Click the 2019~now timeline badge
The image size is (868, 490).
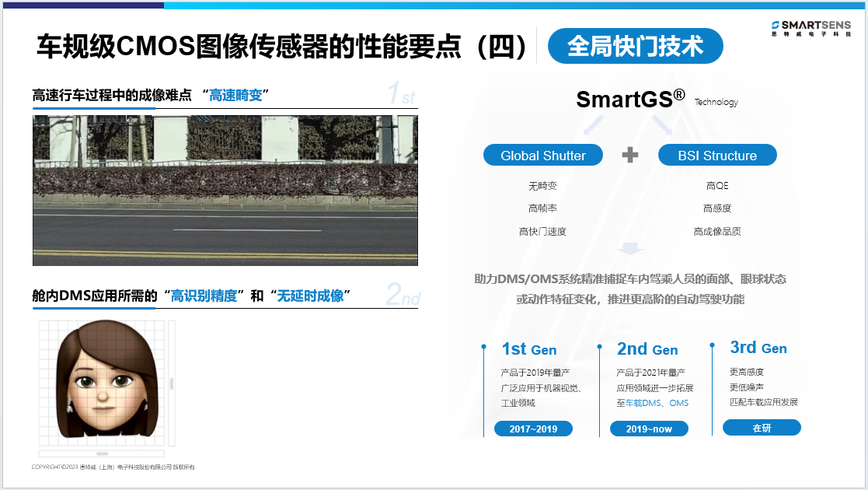click(x=650, y=429)
